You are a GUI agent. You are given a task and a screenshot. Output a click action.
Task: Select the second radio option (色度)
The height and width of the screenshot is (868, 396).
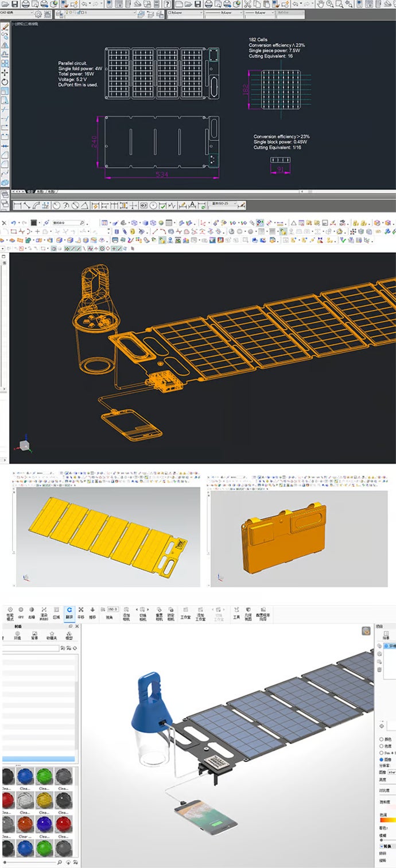(x=382, y=746)
